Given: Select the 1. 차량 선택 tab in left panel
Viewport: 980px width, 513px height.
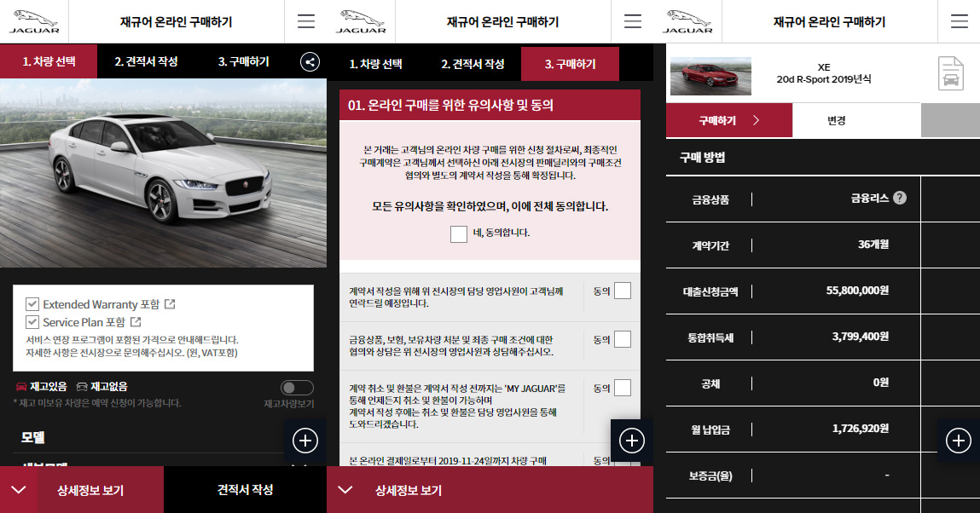Looking at the screenshot, I should tap(49, 61).
